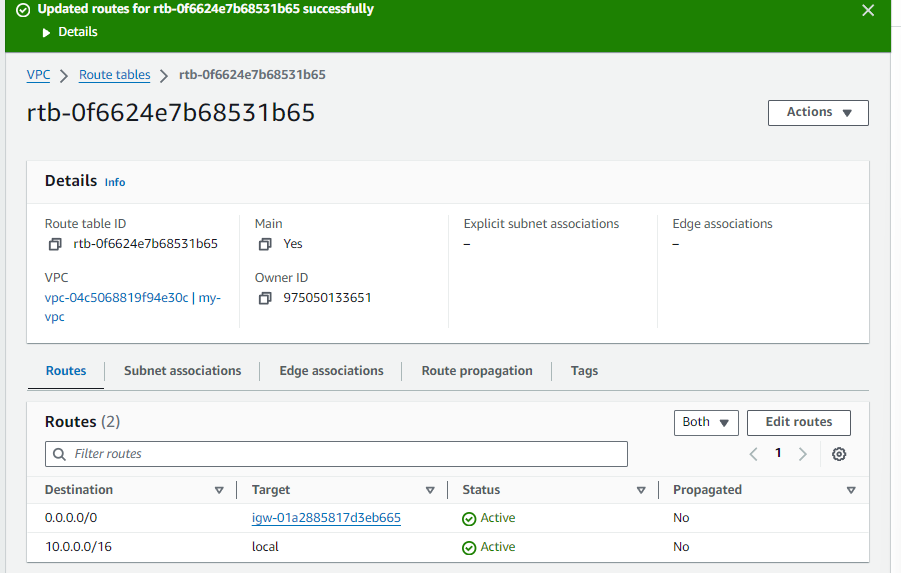Sort routes by Destination column
Viewport: 901px width, 573px height.
[219, 490]
